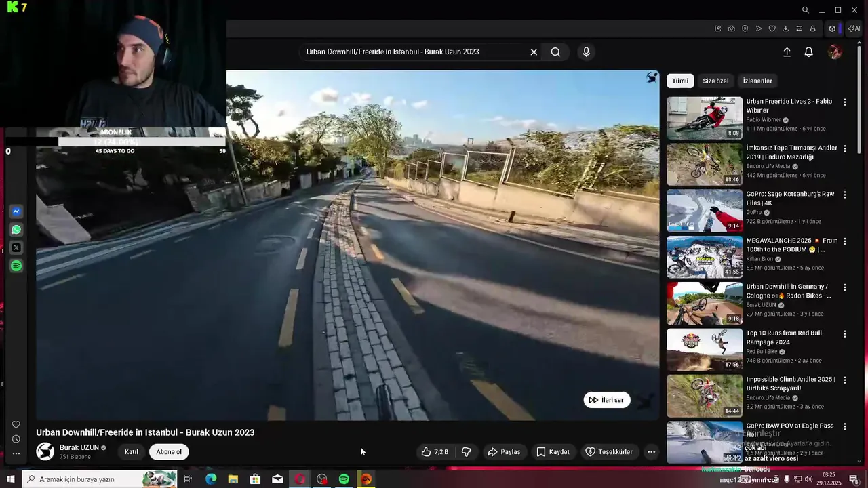Open WhatsApp in the browser sidebar
The height and width of the screenshot is (488, 868).
tap(16, 230)
